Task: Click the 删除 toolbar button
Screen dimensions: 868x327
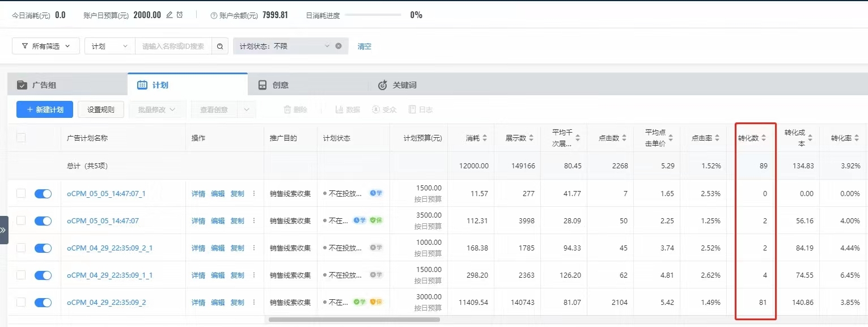Action: 295,109
